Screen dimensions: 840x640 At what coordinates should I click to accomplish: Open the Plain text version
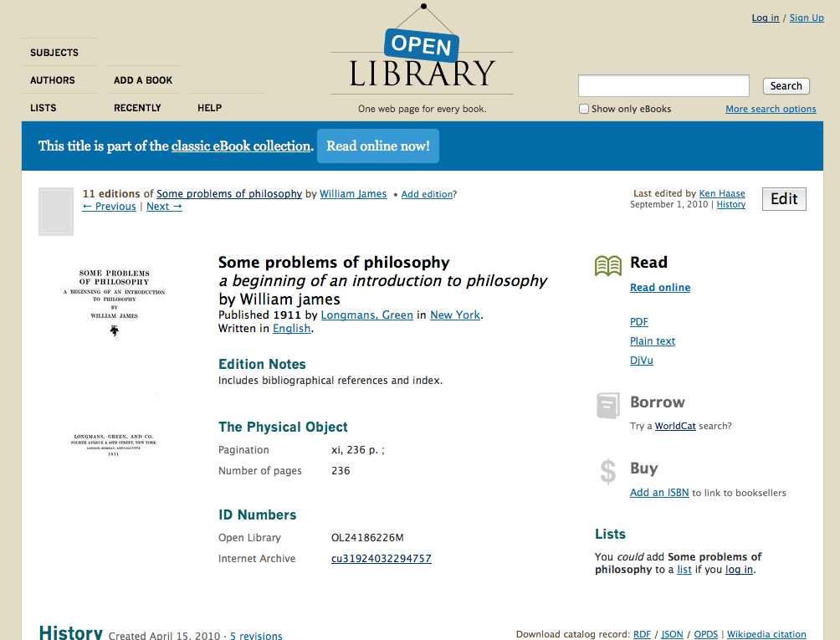coord(653,341)
